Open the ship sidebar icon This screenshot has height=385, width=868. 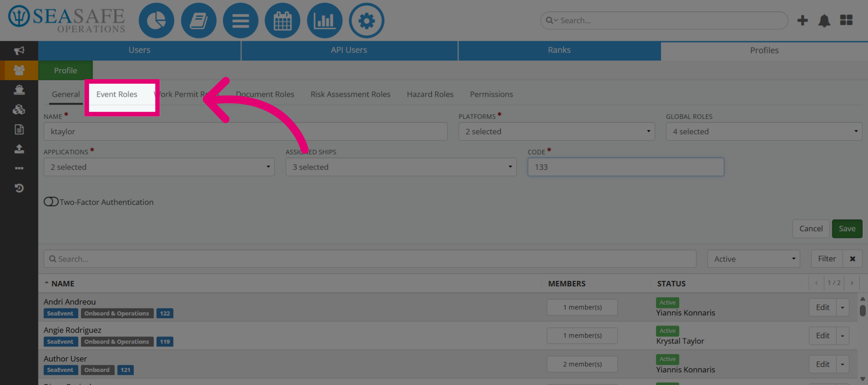click(19, 90)
